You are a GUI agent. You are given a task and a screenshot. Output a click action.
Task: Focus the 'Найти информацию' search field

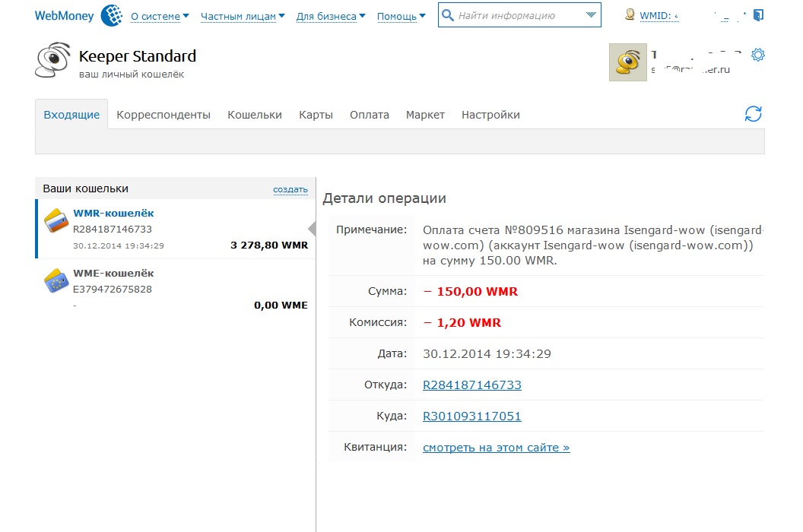[519, 15]
